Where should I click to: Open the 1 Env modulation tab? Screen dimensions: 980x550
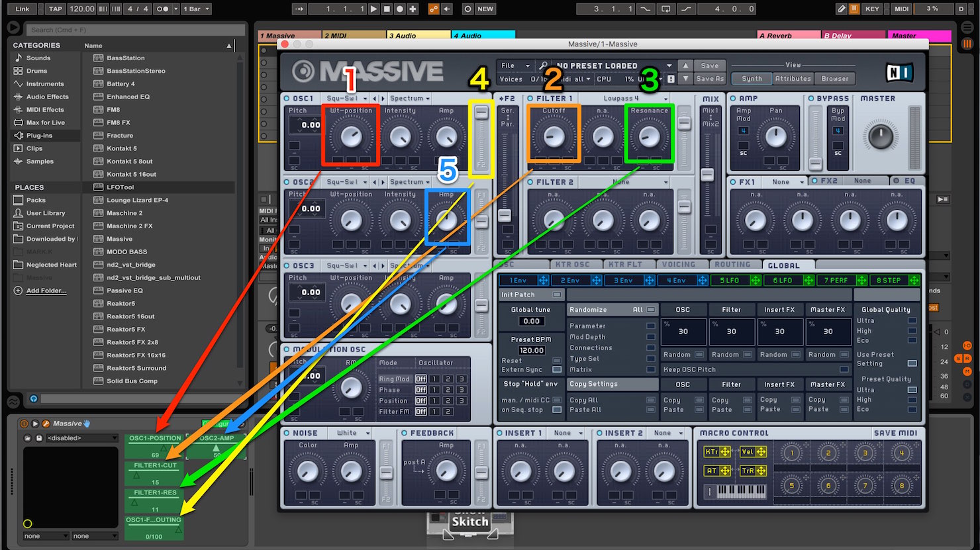(524, 281)
